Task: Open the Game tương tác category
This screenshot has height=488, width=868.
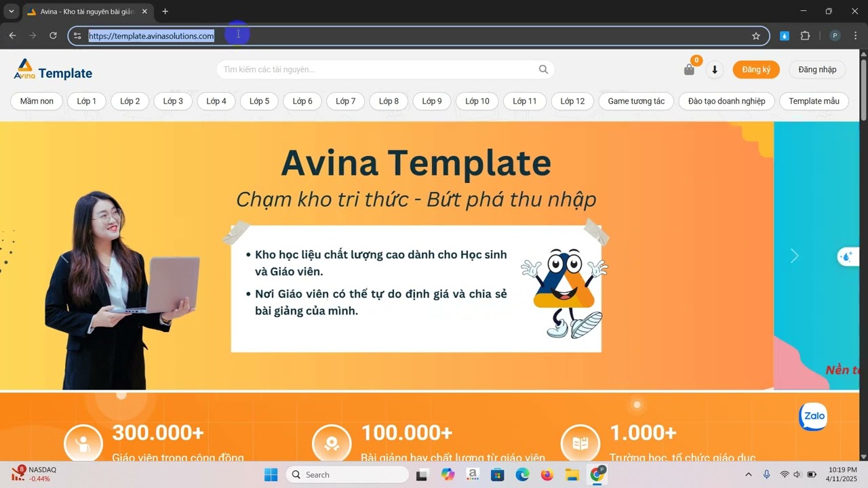Action: [636, 101]
